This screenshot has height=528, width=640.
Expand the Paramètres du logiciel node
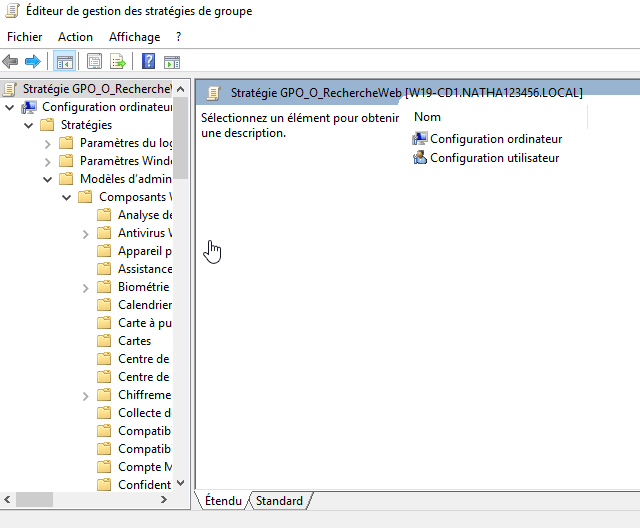[48, 144]
